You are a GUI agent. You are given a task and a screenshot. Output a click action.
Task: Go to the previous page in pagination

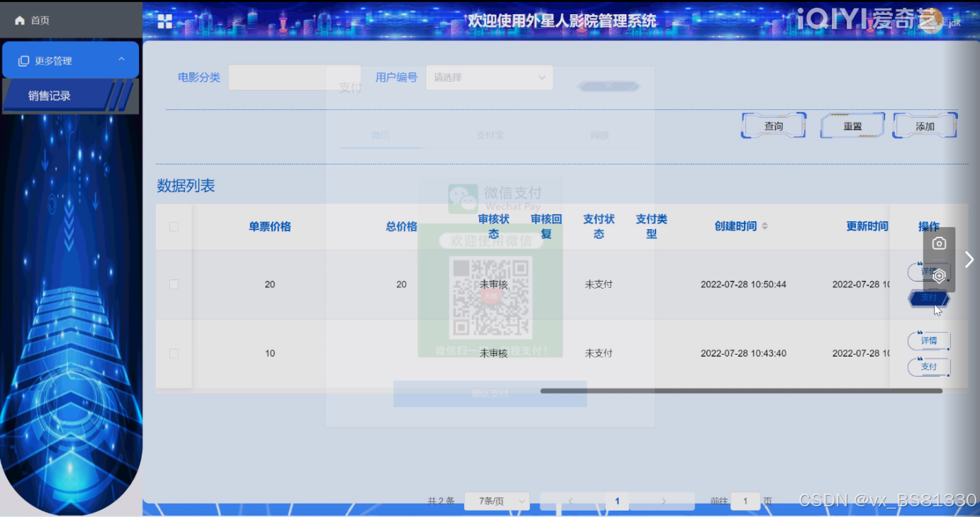pyautogui.click(x=571, y=501)
